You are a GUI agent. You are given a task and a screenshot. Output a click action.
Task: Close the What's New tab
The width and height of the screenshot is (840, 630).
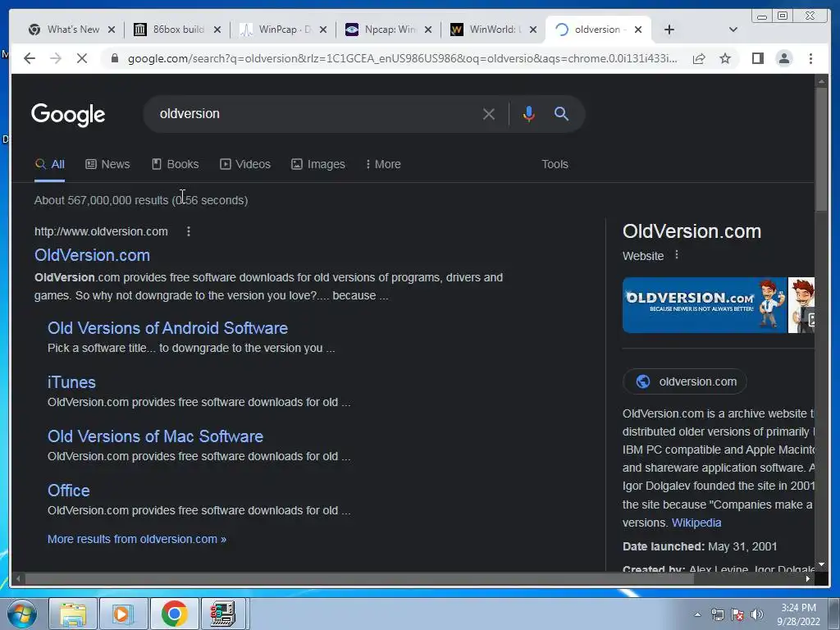click(x=112, y=30)
